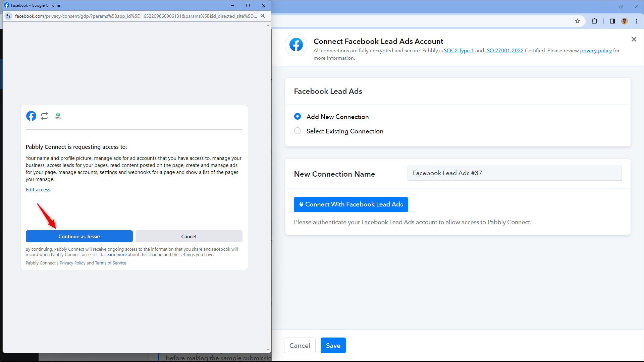This screenshot has width=644, height=362.
Task: Click the Facebook logo in the consent dialog
Action: click(31, 116)
